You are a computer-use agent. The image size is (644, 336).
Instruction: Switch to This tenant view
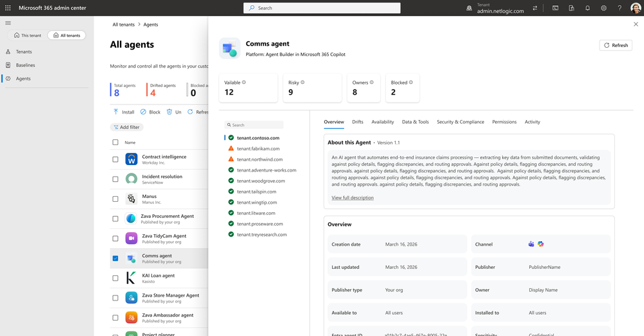click(x=27, y=35)
